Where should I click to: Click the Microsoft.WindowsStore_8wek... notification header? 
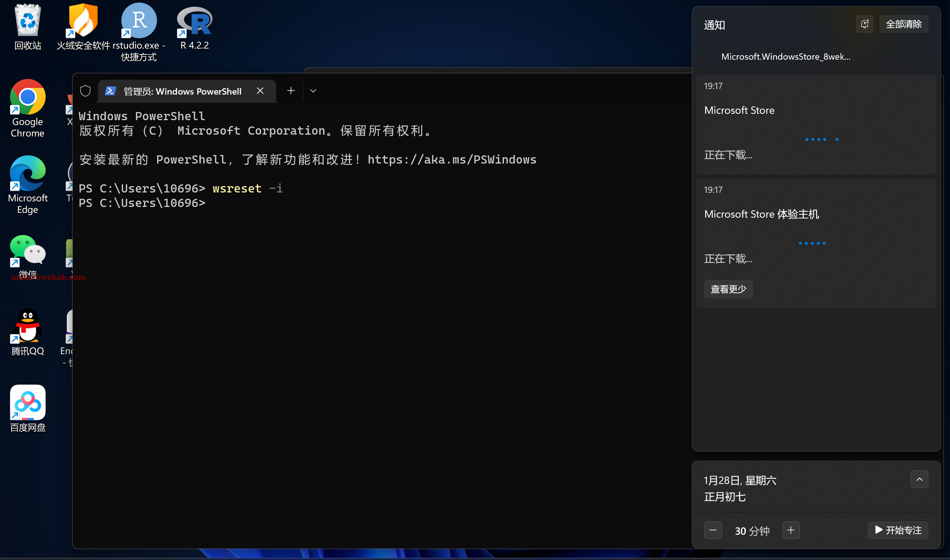click(x=786, y=57)
